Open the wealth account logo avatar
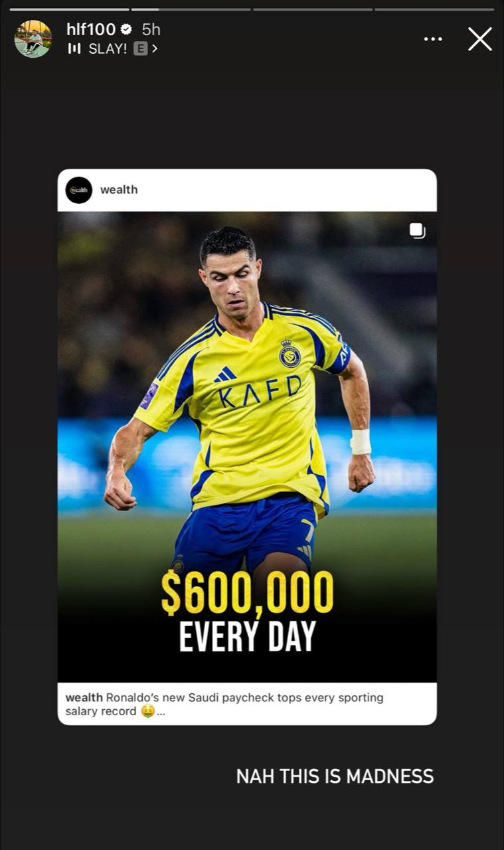 coord(79,190)
